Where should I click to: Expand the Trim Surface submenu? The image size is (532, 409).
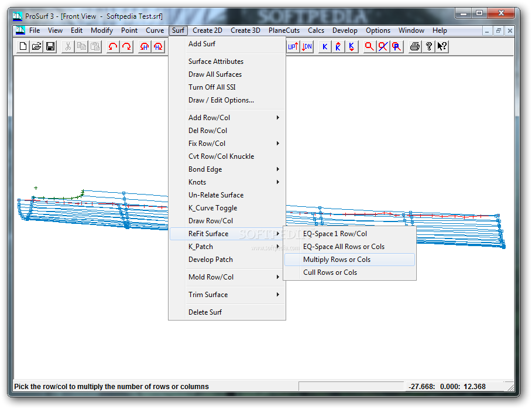click(x=227, y=295)
